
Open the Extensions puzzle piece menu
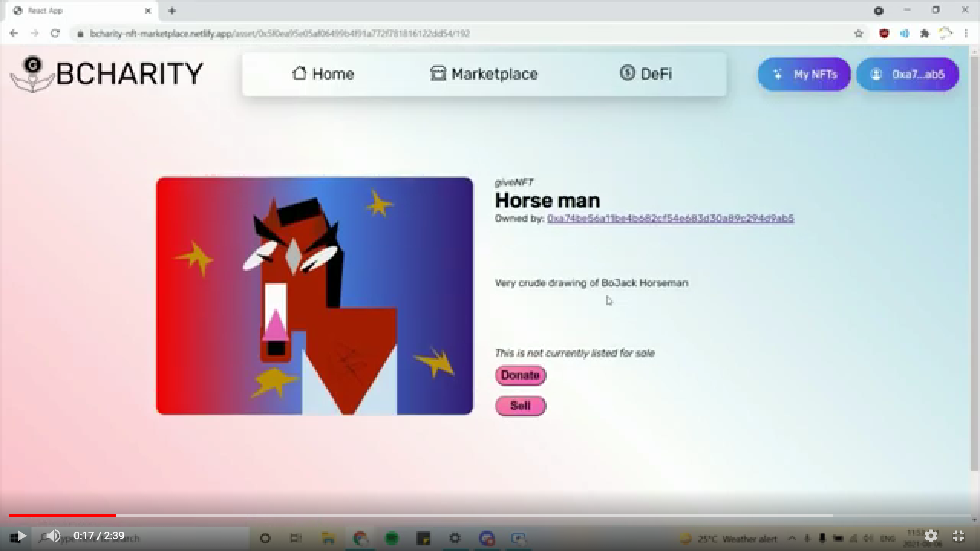[x=925, y=34]
